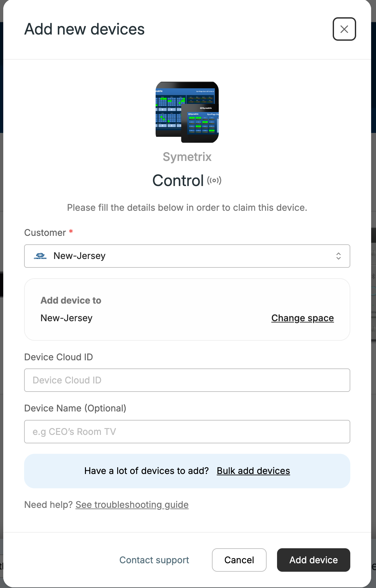Screen dimensions: 376x588
Task: Click the Symetrix Control device image
Action: pyautogui.click(x=187, y=112)
